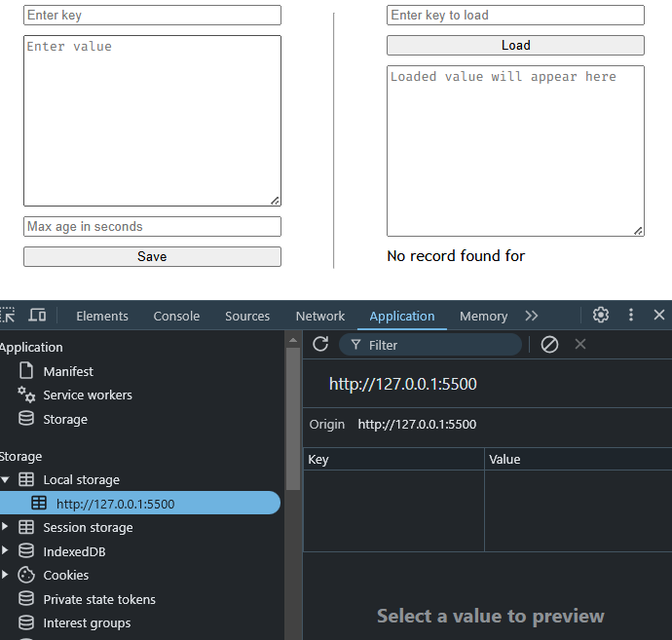Expand the Cookies tree node
Viewport: 672px width, 640px height.
[x=5, y=575]
